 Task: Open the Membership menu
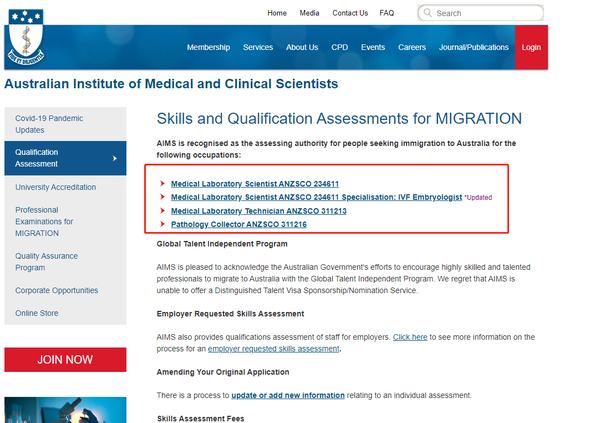209,47
